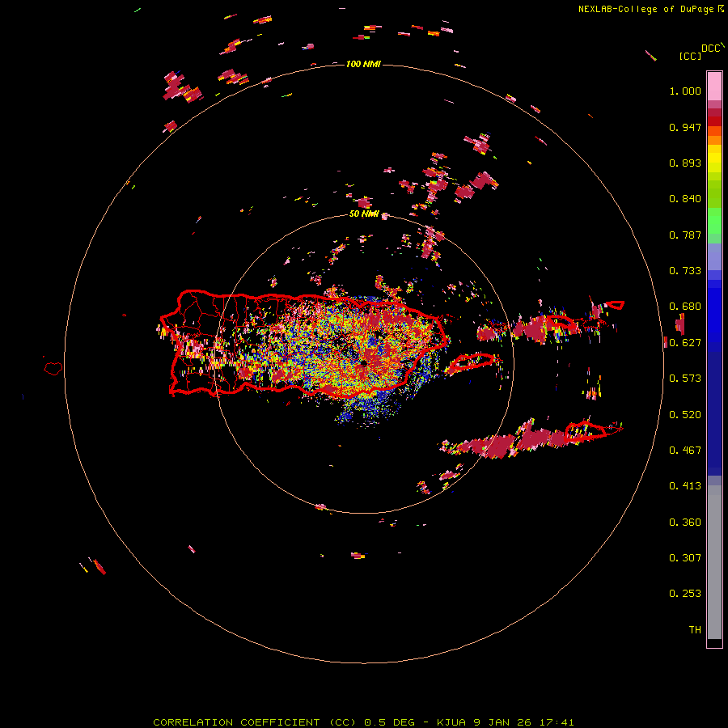Click the 100 NMI range ring label
Image resolution: width=728 pixels, height=728 pixels.
click(x=363, y=64)
